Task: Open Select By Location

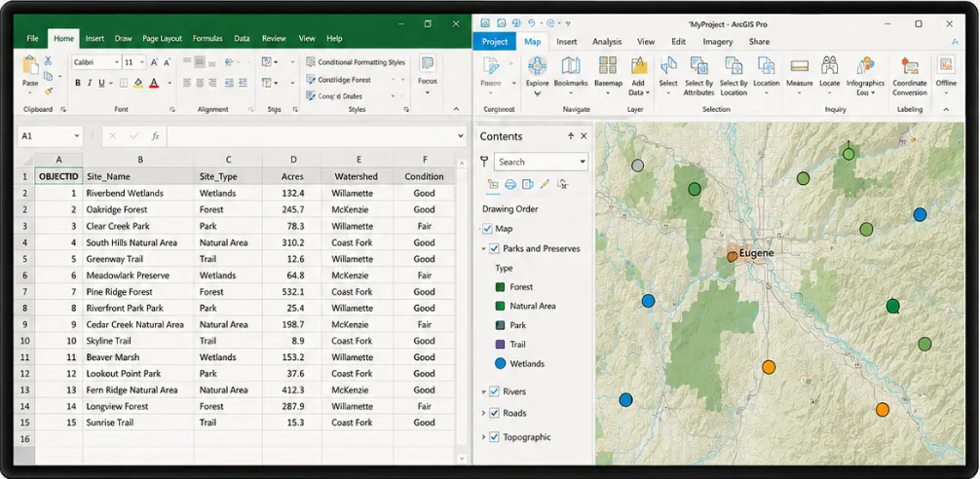Action: 734,66
